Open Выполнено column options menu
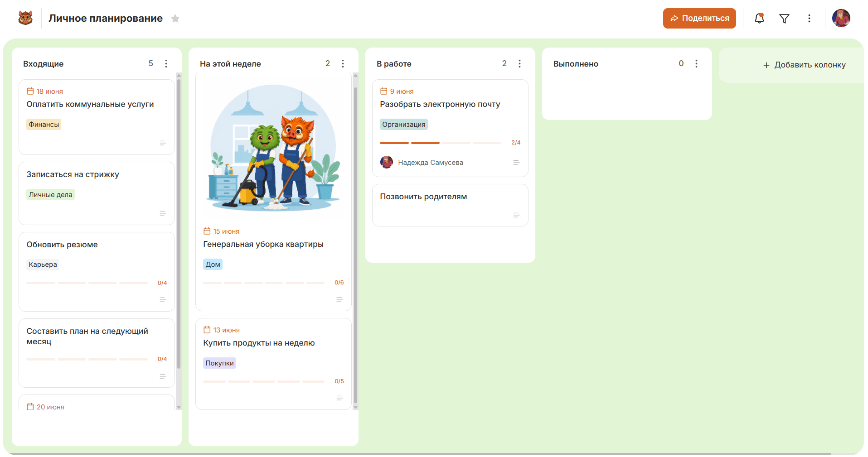Image resolution: width=868 pixels, height=457 pixels. tap(697, 64)
